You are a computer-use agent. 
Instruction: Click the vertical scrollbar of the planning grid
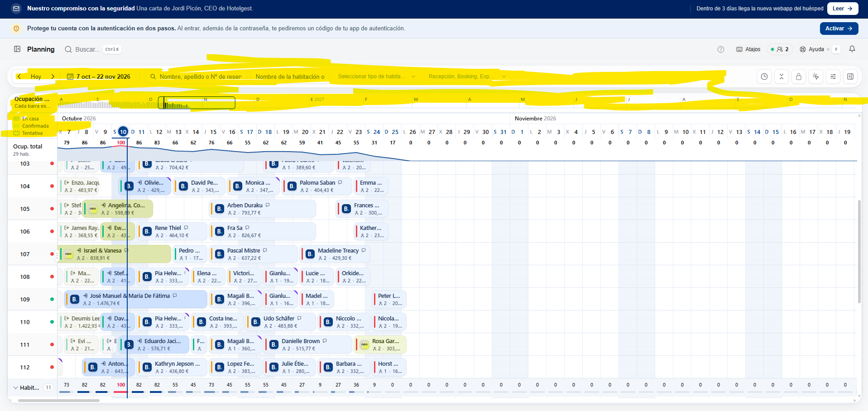(859, 251)
